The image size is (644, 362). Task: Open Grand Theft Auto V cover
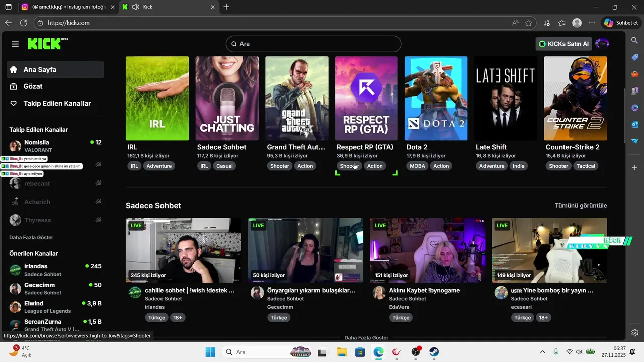click(297, 98)
